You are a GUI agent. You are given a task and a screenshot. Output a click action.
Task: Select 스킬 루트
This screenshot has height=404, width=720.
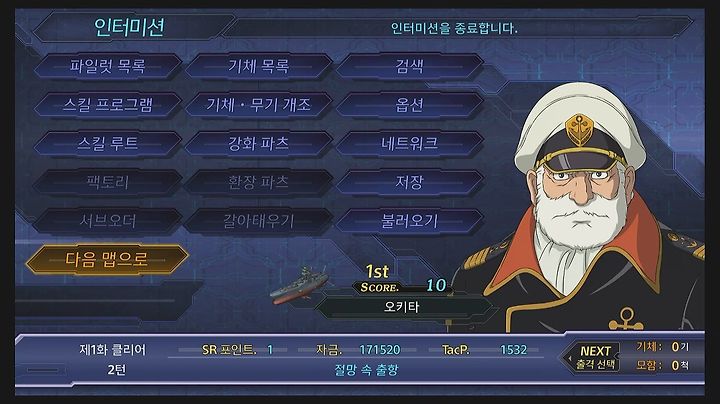click(107, 144)
